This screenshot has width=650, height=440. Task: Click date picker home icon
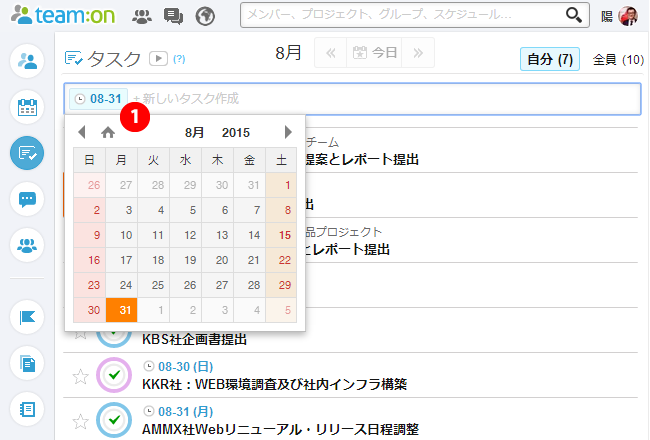(x=108, y=132)
